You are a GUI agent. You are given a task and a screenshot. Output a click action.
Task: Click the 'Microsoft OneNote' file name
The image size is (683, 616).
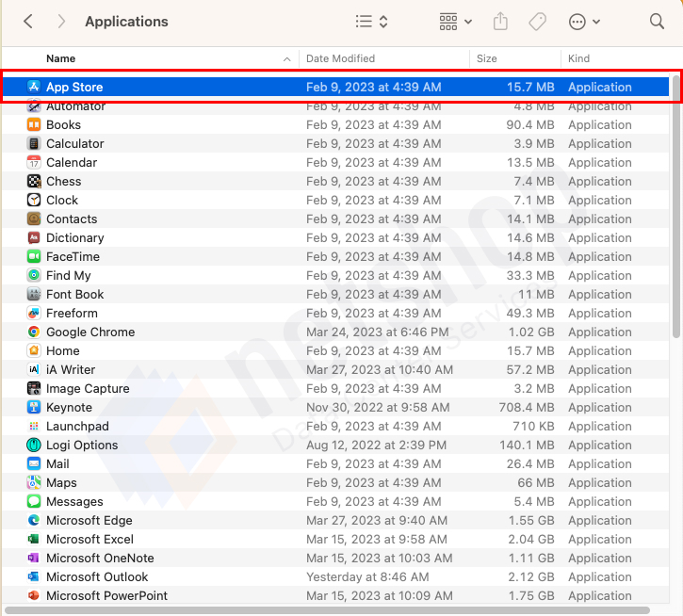(100, 558)
